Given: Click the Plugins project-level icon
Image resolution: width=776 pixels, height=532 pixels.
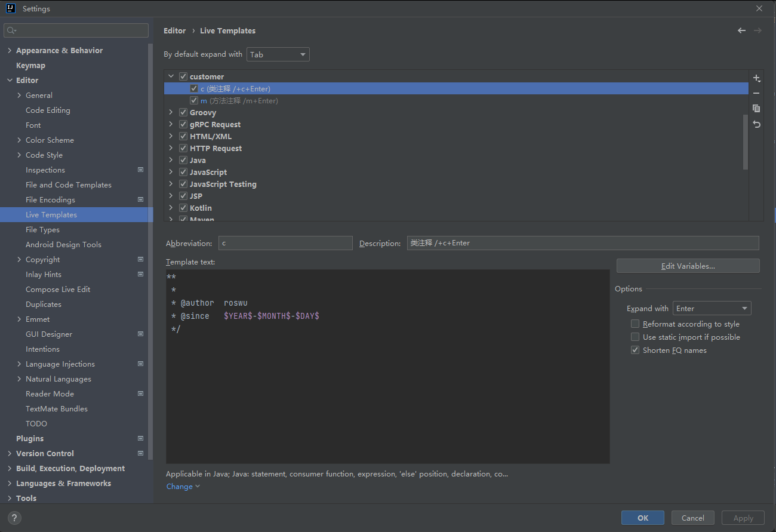Looking at the screenshot, I should tap(141, 438).
